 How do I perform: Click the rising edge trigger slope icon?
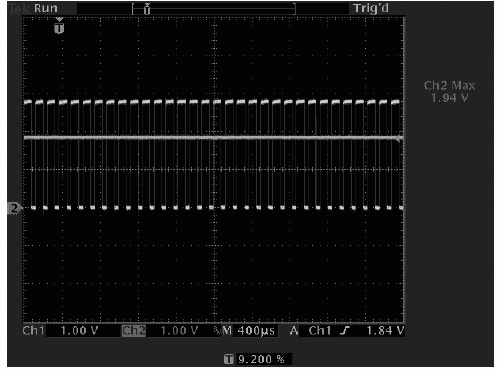pyautogui.click(x=346, y=331)
